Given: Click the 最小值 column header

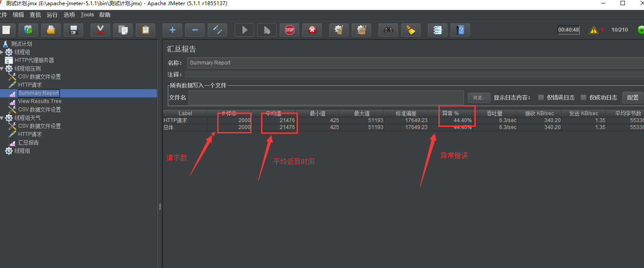Looking at the screenshot, I should pos(318,113).
